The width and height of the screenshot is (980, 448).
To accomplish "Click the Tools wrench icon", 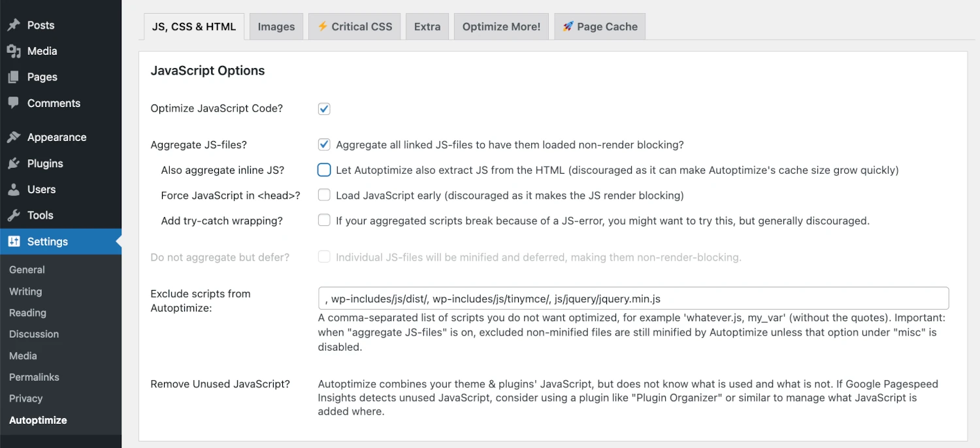I will pyautogui.click(x=13, y=216).
